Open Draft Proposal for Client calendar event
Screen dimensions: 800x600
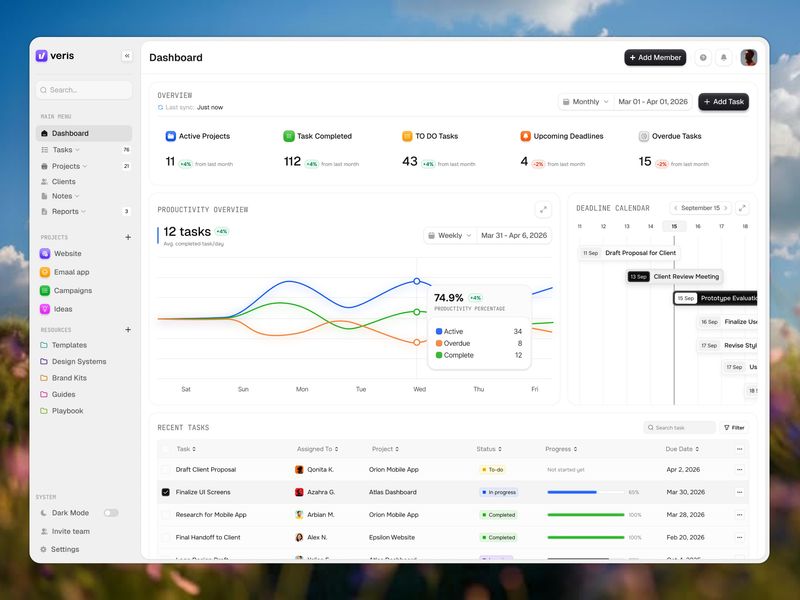pyautogui.click(x=629, y=253)
